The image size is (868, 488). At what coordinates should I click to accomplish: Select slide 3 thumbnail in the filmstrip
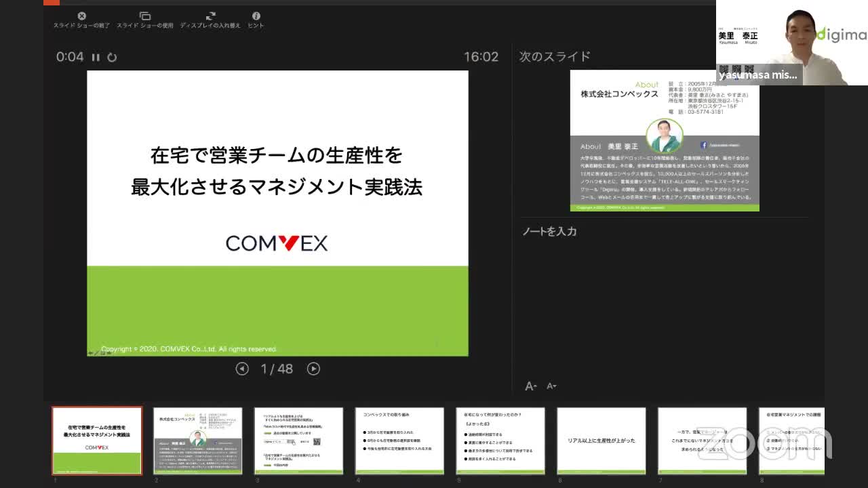298,441
